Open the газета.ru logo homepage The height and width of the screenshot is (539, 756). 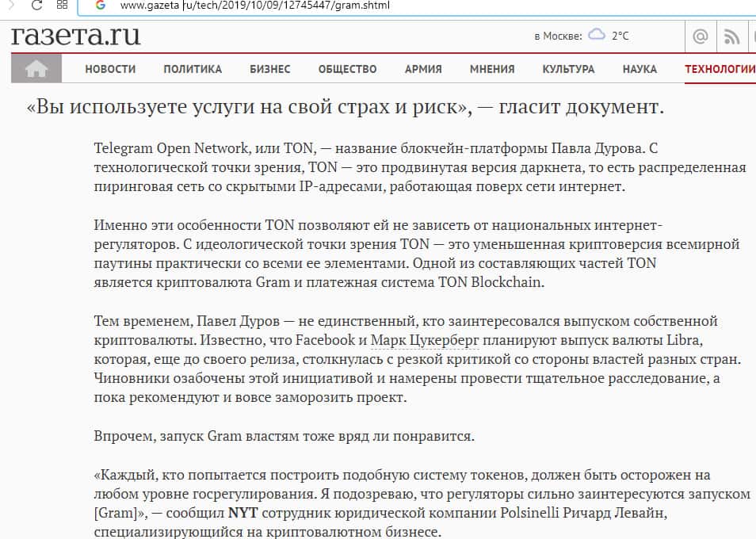pos(76,35)
